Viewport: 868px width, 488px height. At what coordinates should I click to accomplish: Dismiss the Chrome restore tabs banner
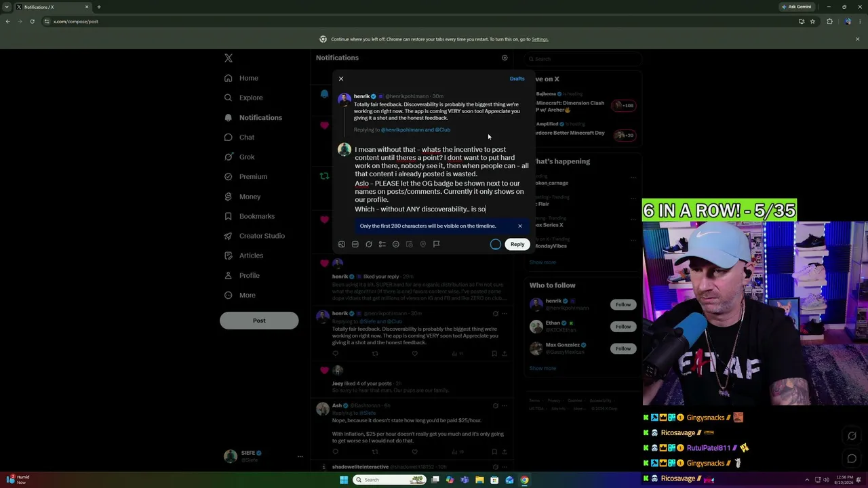click(x=857, y=39)
